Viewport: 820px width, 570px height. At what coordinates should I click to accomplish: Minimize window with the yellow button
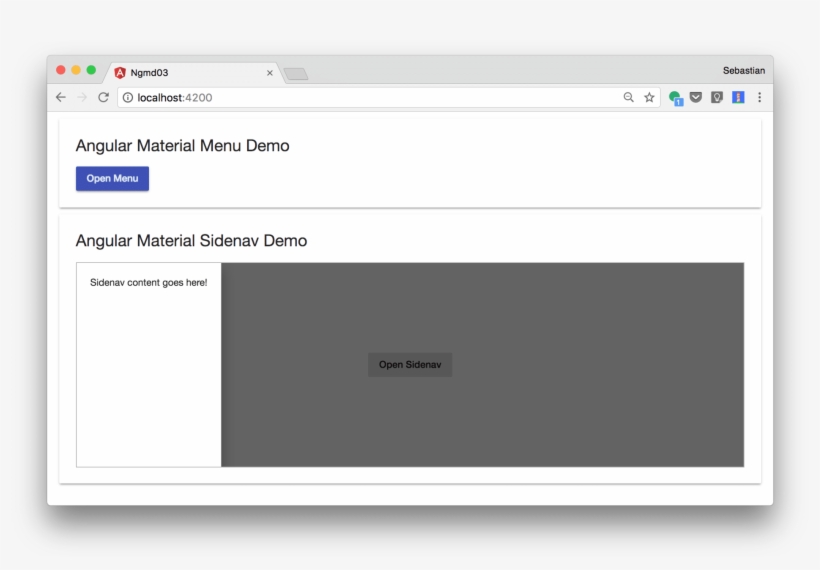[x=76, y=70]
